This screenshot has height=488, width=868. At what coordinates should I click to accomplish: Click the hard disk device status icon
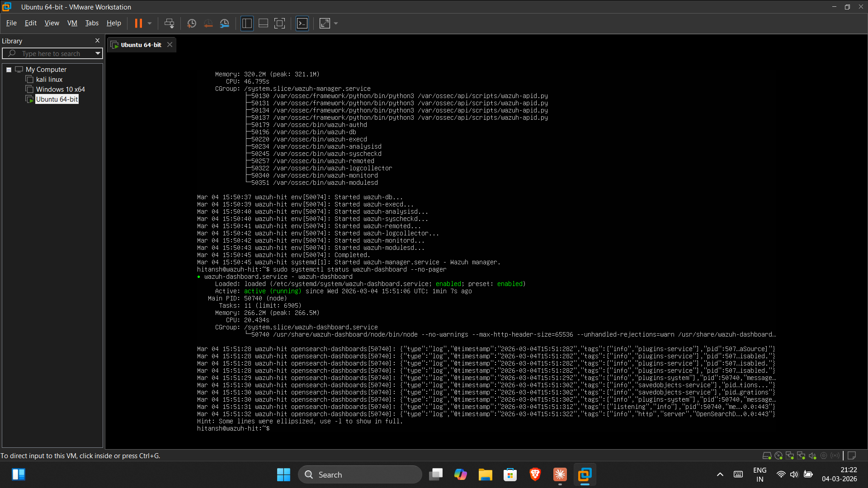click(767, 456)
